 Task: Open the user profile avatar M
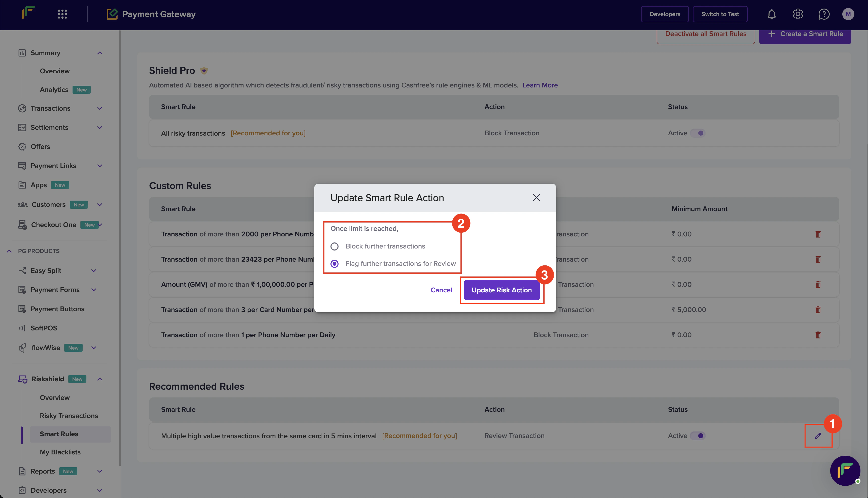[848, 14]
